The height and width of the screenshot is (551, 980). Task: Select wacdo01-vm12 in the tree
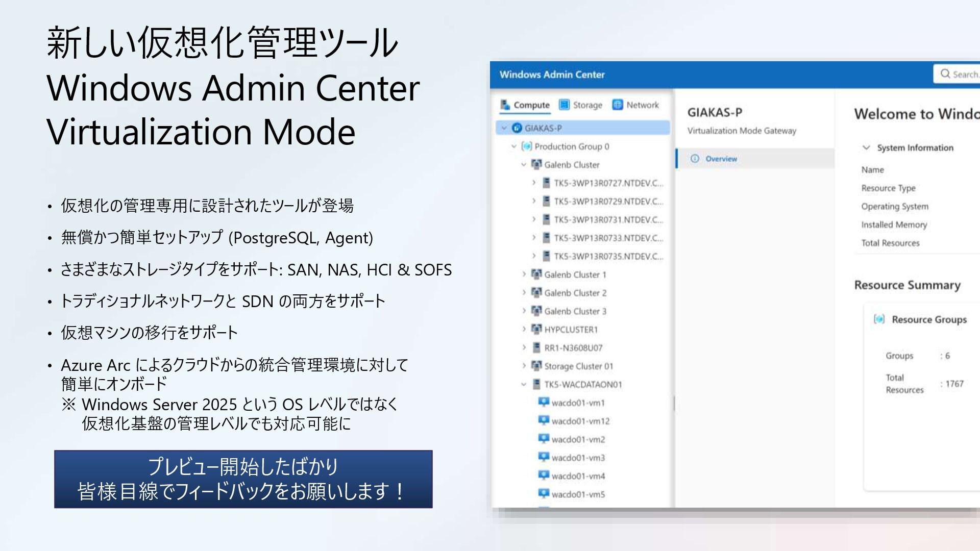tap(580, 421)
